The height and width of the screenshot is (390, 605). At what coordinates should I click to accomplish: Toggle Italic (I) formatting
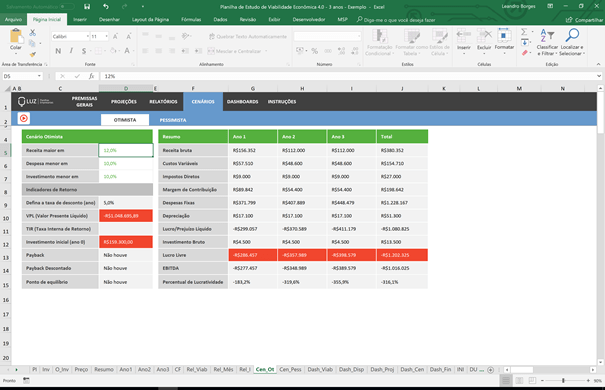pyautogui.click(x=71, y=51)
